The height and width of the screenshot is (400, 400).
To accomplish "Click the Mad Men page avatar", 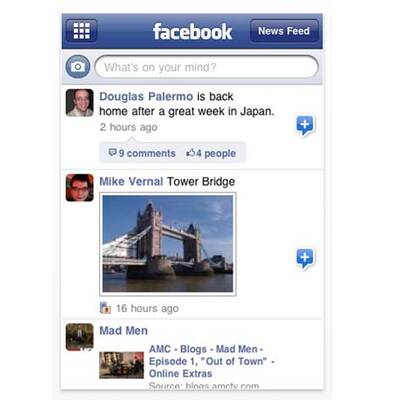I will 79,337.
